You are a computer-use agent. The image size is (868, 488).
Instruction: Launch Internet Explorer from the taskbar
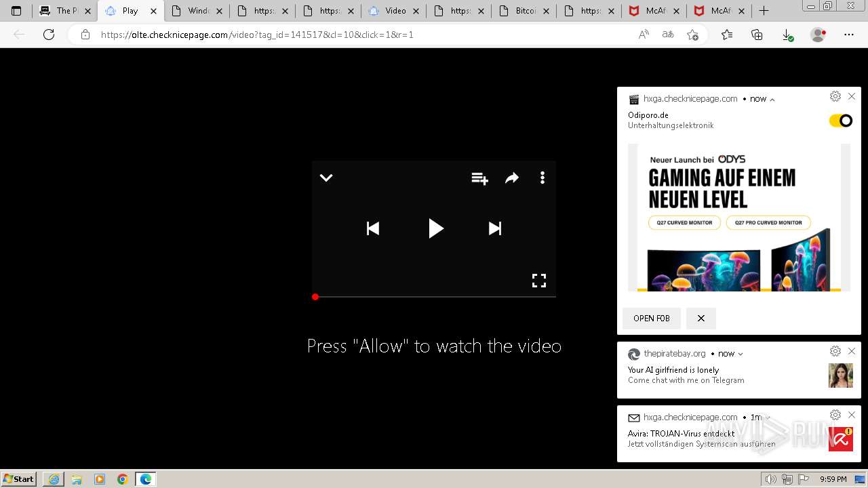coord(54,479)
